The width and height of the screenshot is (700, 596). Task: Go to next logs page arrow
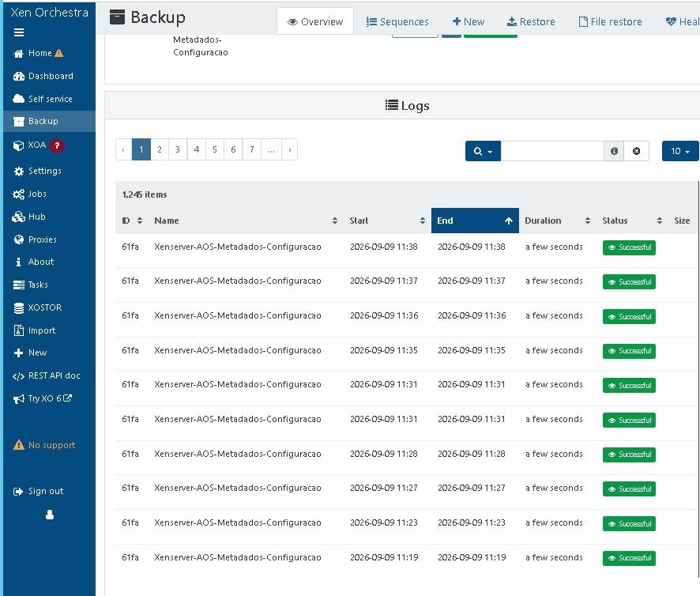(x=290, y=149)
